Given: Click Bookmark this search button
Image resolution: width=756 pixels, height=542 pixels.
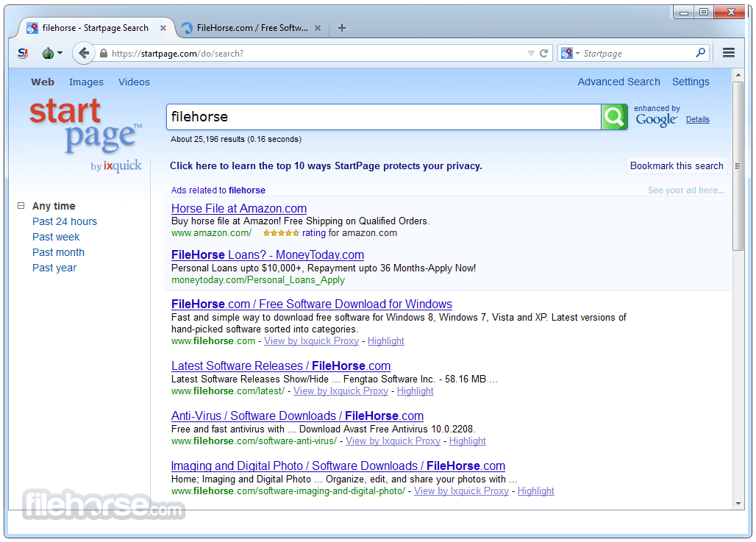Looking at the screenshot, I should pyautogui.click(x=677, y=166).
